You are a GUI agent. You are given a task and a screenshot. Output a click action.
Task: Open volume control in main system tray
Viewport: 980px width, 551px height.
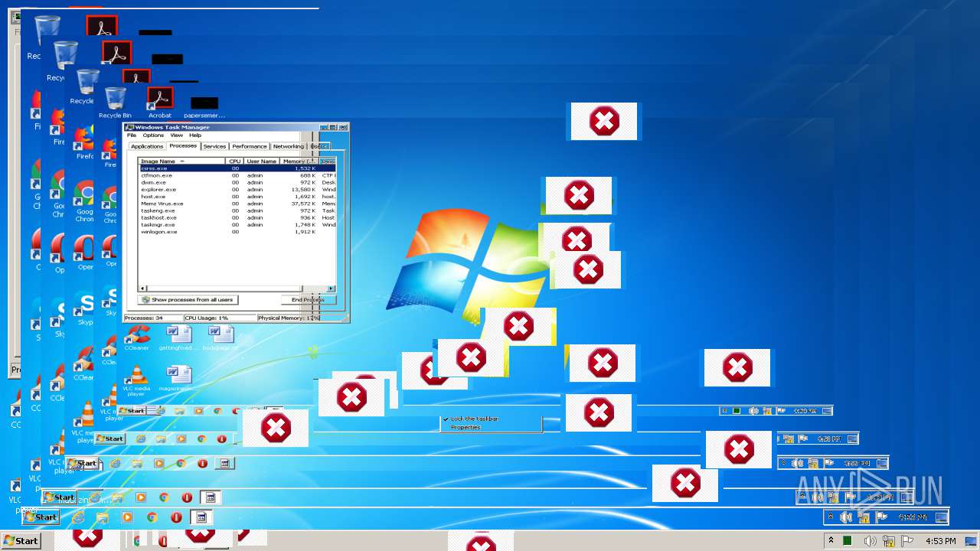[870, 541]
